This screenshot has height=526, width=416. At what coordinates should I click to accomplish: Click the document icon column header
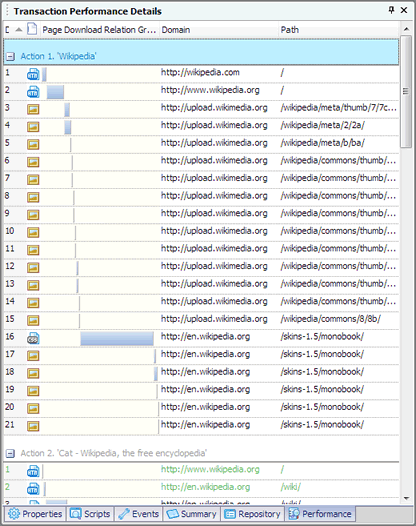coord(32,29)
